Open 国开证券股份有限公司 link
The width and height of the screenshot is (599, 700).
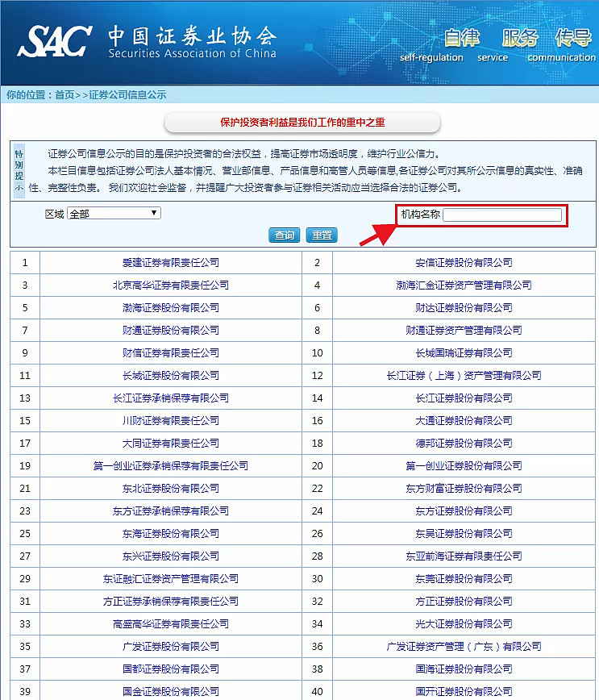click(x=464, y=691)
